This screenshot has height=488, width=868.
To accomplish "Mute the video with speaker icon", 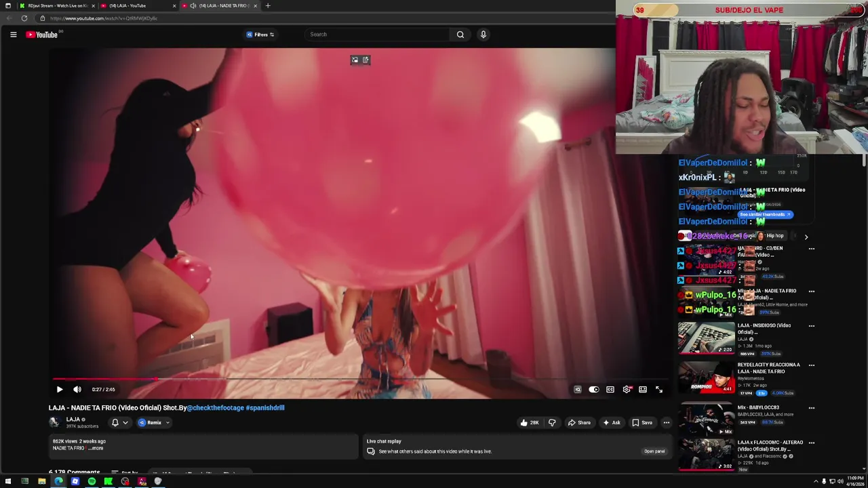I will pyautogui.click(x=77, y=390).
